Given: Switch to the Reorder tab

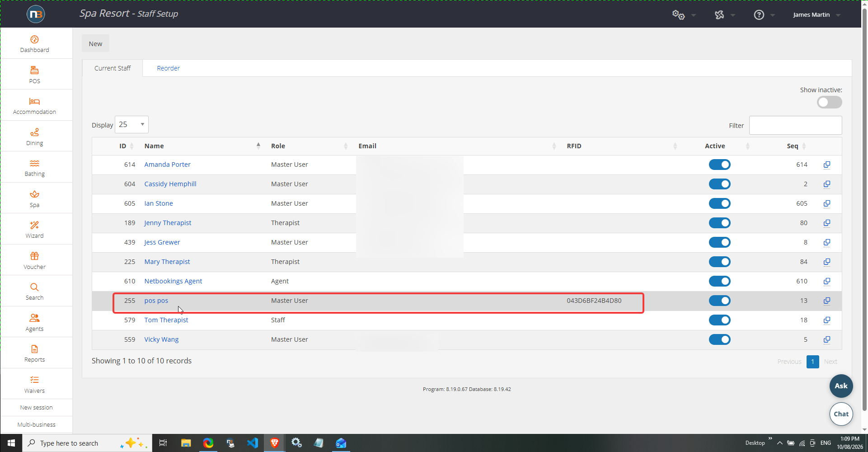Looking at the screenshot, I should pyautogui.click(x=168, y=68).
